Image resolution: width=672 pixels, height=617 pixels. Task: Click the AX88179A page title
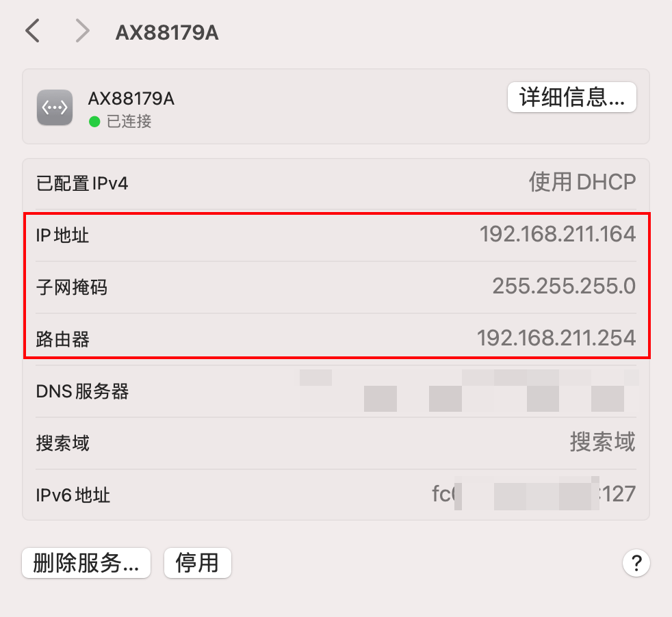click(x=167, y=33)
